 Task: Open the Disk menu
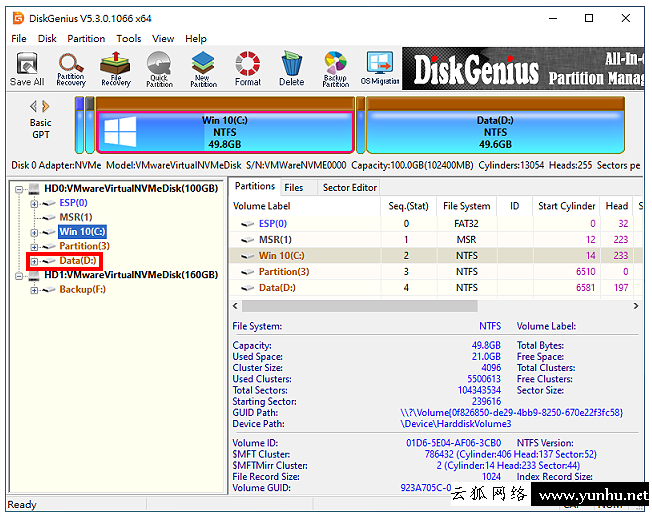coord(47,39)
